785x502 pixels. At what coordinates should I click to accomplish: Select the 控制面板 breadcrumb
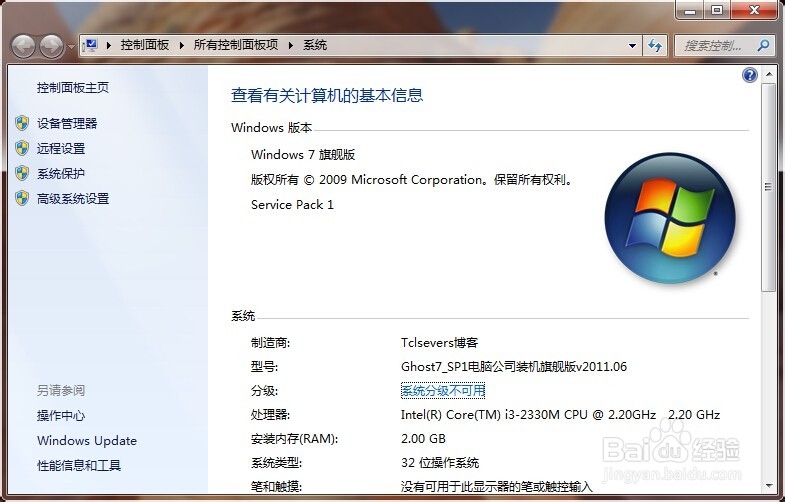145,45
